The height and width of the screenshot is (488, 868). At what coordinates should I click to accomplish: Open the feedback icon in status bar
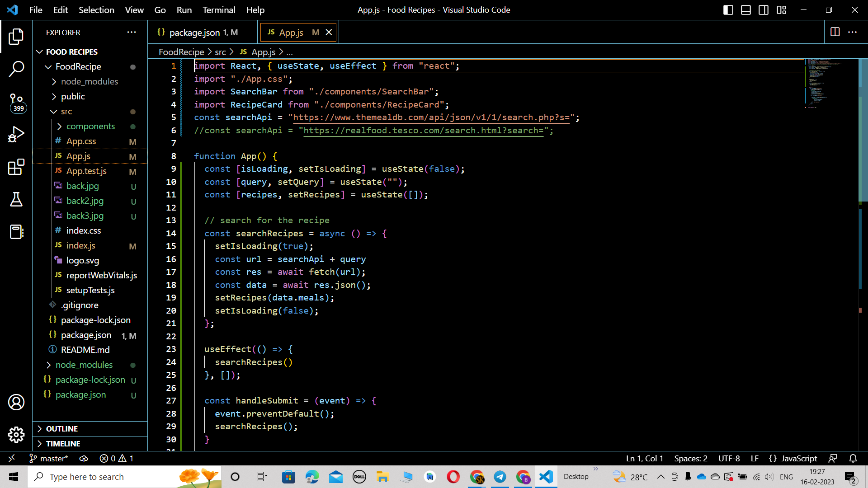pyautogui.click(x=833, y=458)
